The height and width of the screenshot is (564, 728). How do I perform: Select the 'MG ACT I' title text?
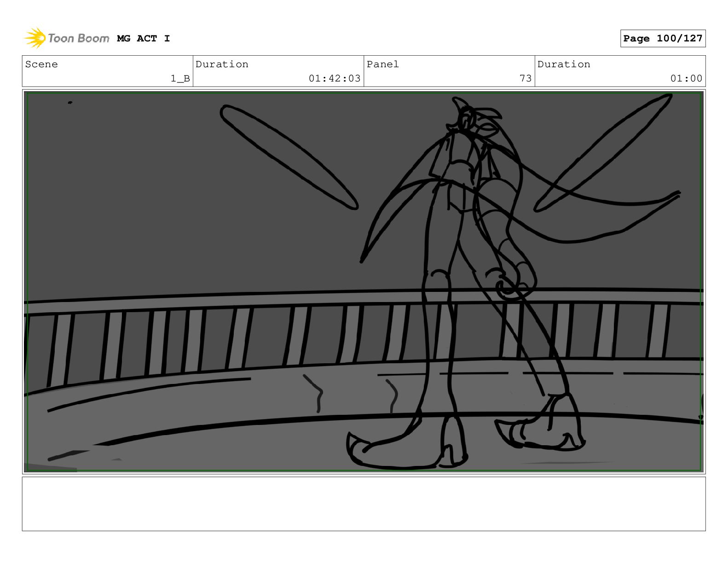[144, 39]
